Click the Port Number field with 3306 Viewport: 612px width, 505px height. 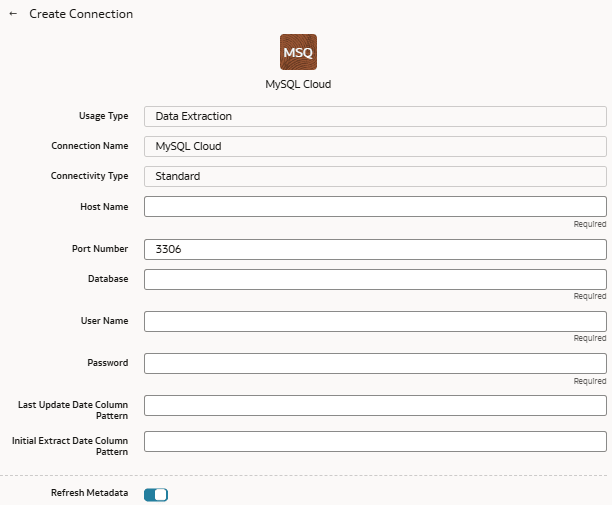click(x=375, y=249)
